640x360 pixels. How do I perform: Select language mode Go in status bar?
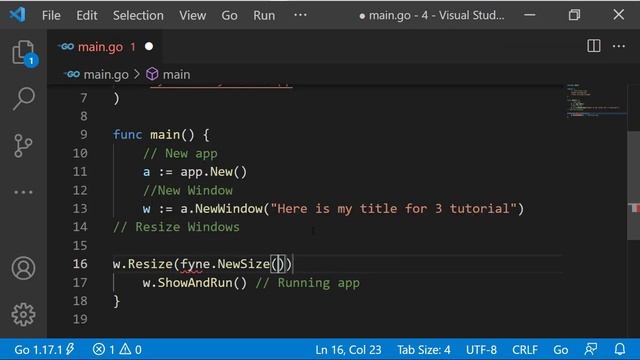[560, 350]
